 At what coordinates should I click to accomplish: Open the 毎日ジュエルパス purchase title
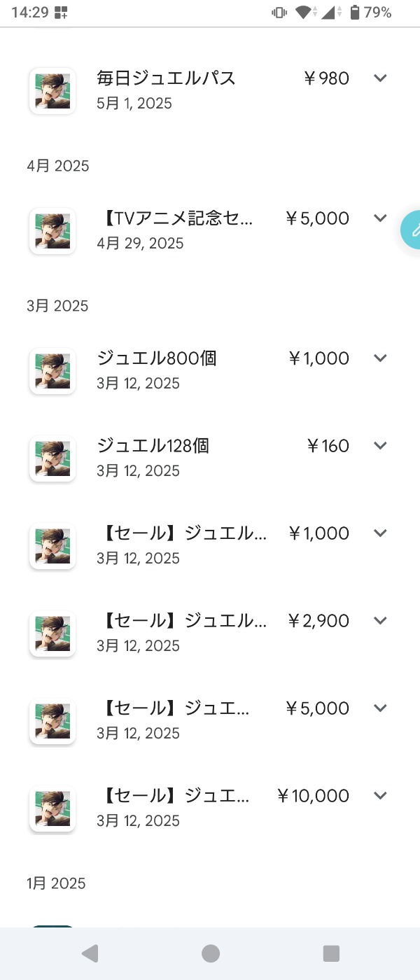166,78
